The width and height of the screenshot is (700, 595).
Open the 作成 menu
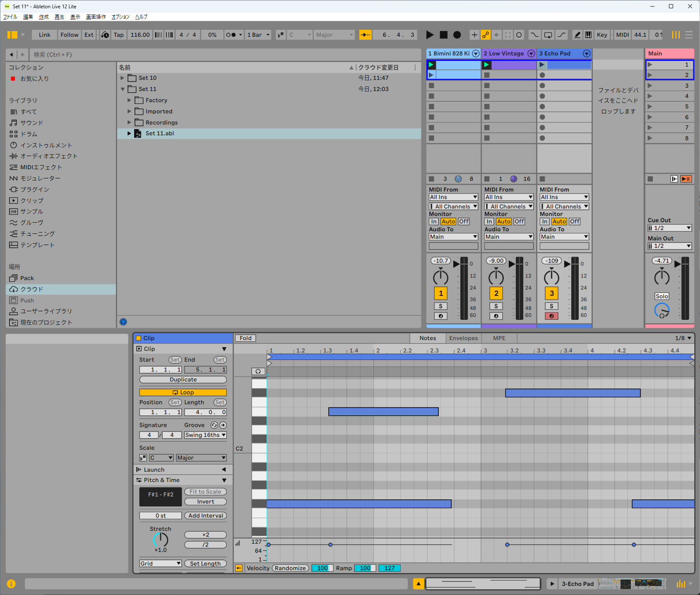tap(44, 17)
